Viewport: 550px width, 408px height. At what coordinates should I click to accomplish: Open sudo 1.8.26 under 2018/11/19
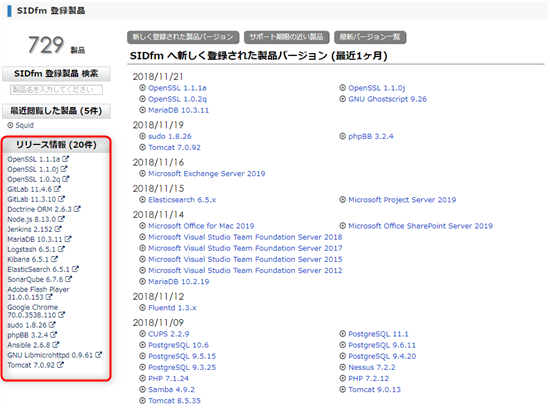click(170, 136)
